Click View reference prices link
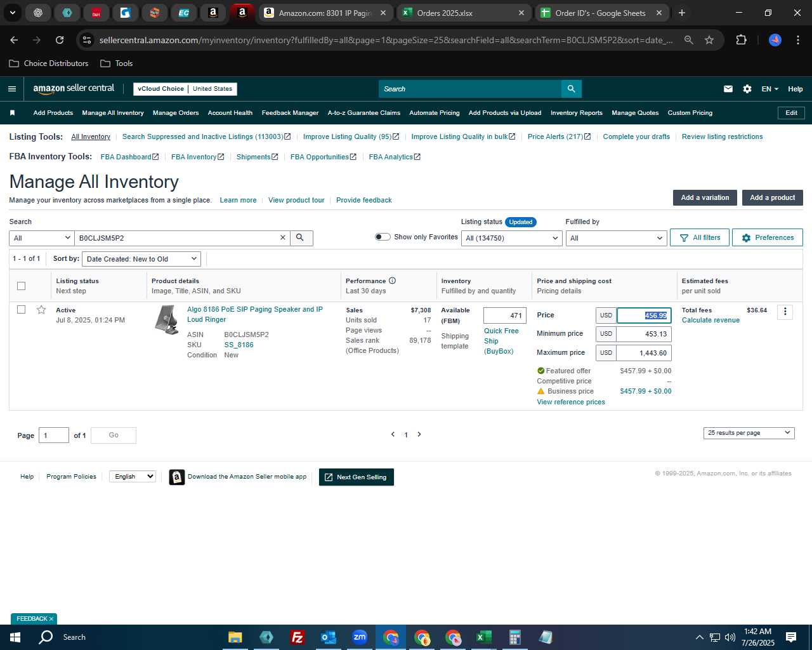 click(x=571, y=402)
